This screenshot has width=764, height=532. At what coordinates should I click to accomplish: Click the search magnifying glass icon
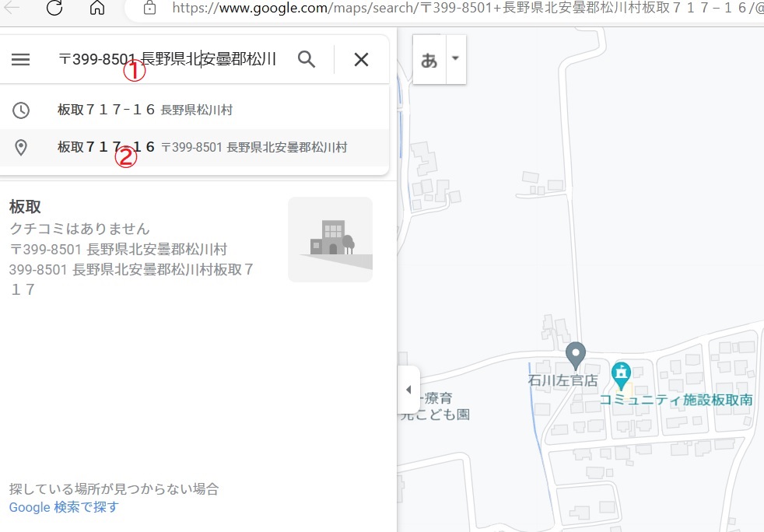point(307,59)
